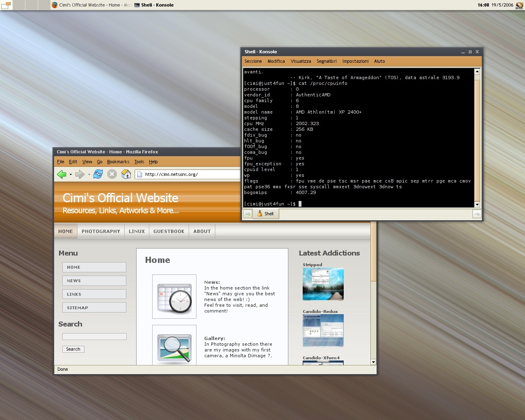
Task: Open the HOME tab on website navigation
Action: click(66, 231)
